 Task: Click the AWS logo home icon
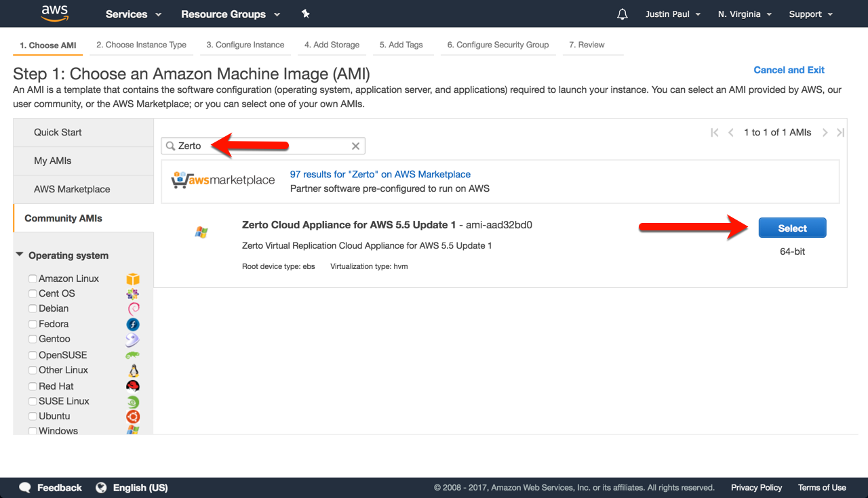55,13
